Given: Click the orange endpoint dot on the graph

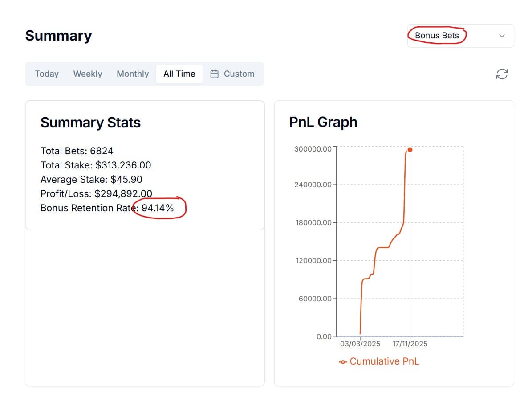Looking at the screenshot, I should click(x=410, y=150).
